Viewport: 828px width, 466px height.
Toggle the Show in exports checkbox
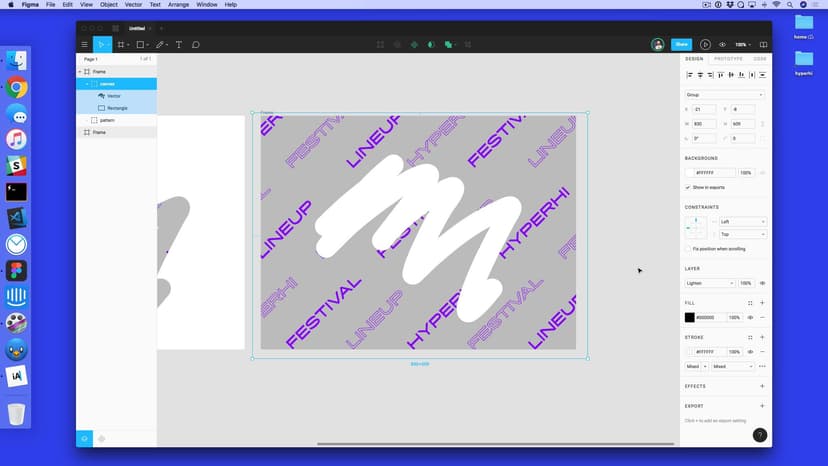(688, 187)
